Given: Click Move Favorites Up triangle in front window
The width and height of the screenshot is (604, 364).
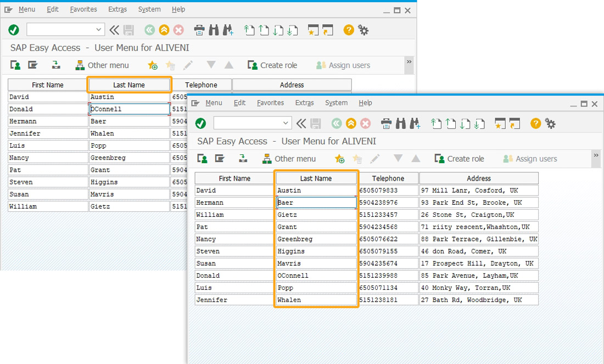Looking at the screenshot, I should coord(416,158).
